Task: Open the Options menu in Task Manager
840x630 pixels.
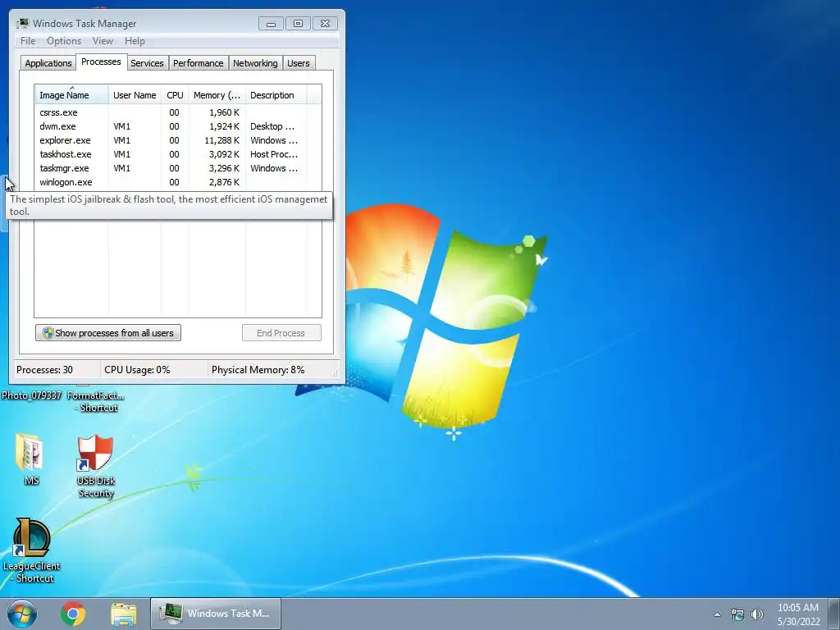Action: [64, 41]
